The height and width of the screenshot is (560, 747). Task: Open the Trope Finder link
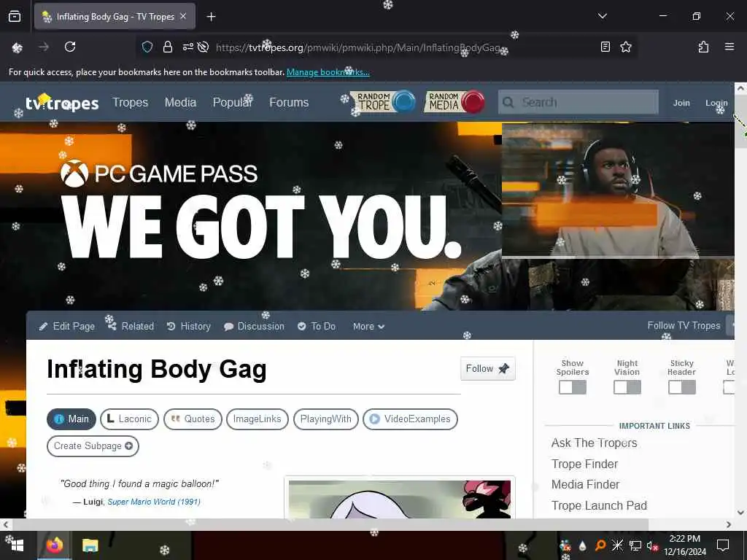pyautogui.click(x=584, y=464)
